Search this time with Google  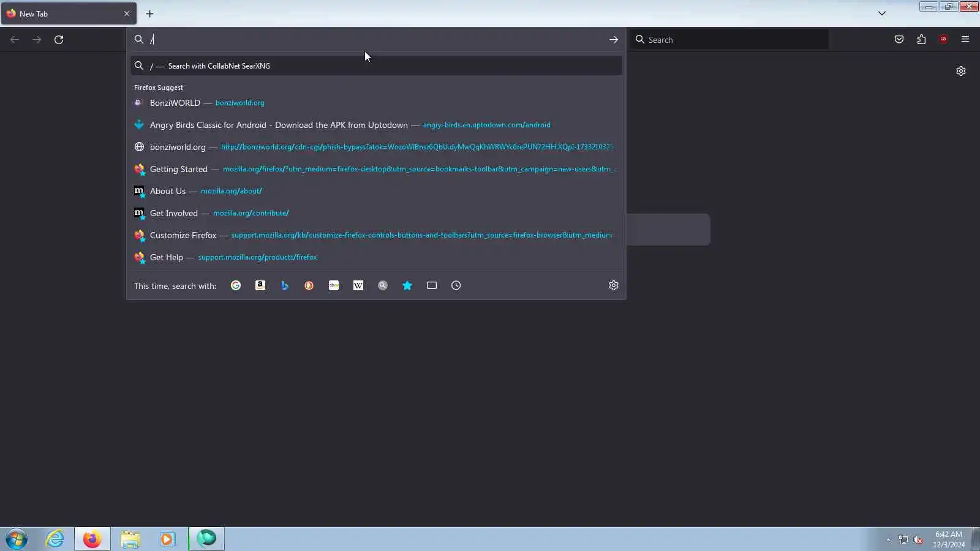click(x=236, y=285)
